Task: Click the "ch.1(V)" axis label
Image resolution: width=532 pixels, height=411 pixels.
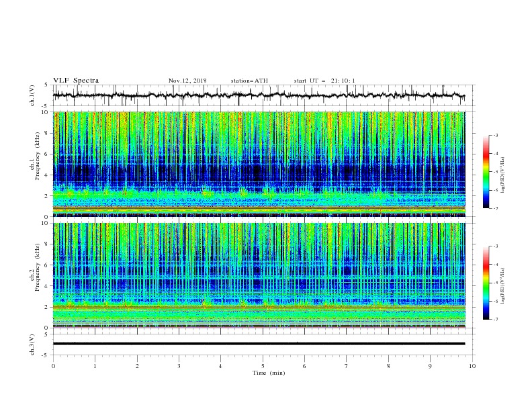Action: point(32,95)
